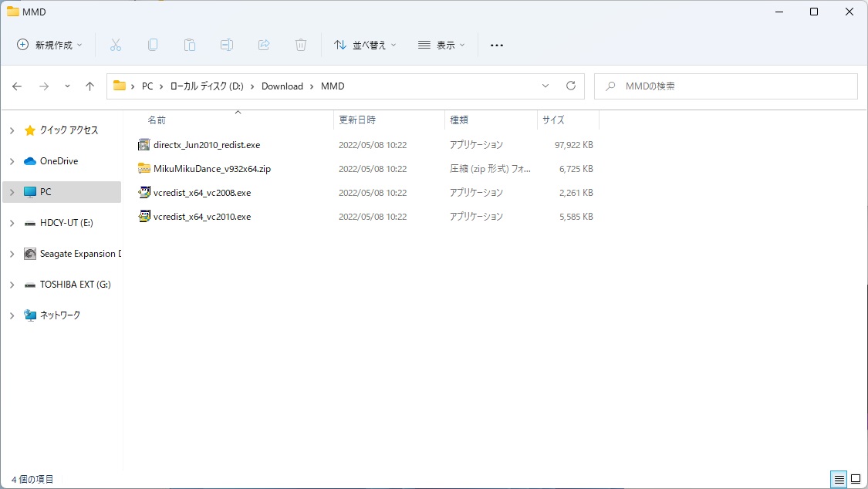
Task: Switch to large icons view in status bar
Action: click(x=856, y=479)
